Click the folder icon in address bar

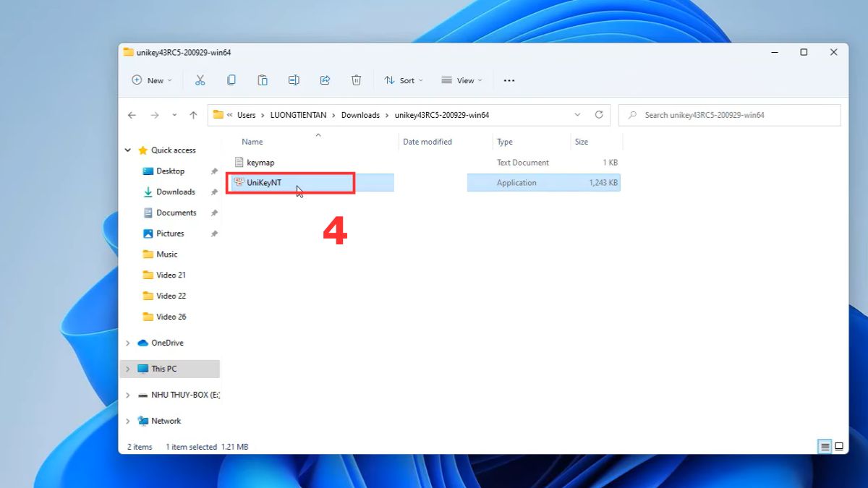[x=218, y=114]
